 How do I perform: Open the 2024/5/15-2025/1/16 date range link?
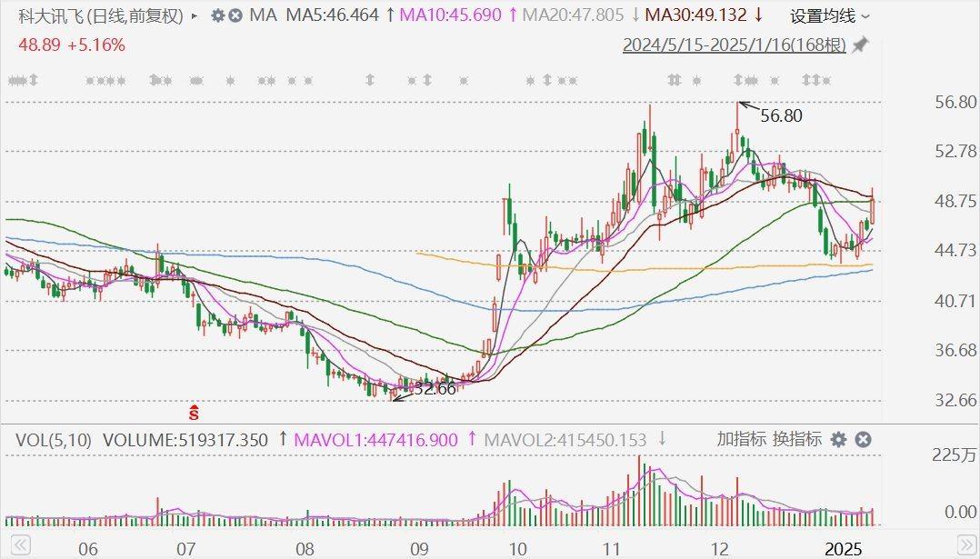(x=734, y=45)
